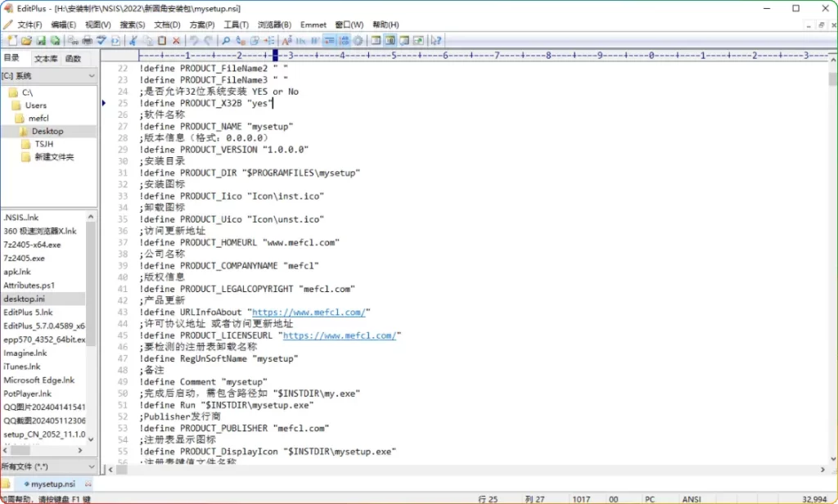Open the 工具(T) menu
Viewport: 838px width, 504px height.
tap(237, 25)
